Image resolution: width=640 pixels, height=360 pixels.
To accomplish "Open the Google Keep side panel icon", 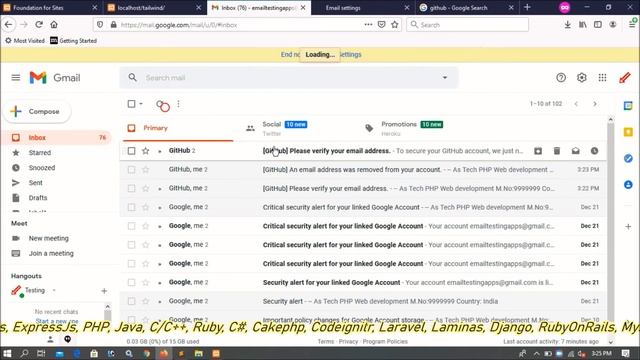I will 628,132.
